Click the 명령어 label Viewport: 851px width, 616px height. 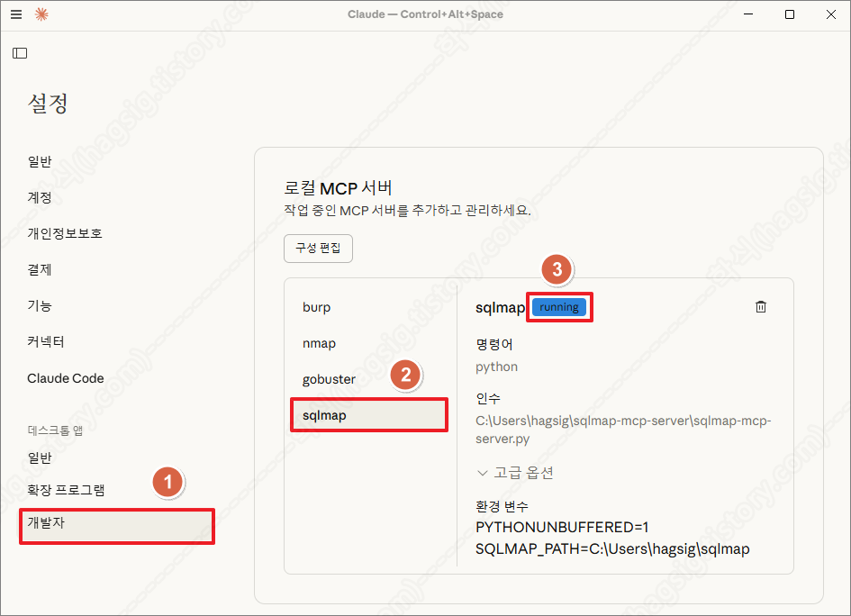[x=493, y=344]
